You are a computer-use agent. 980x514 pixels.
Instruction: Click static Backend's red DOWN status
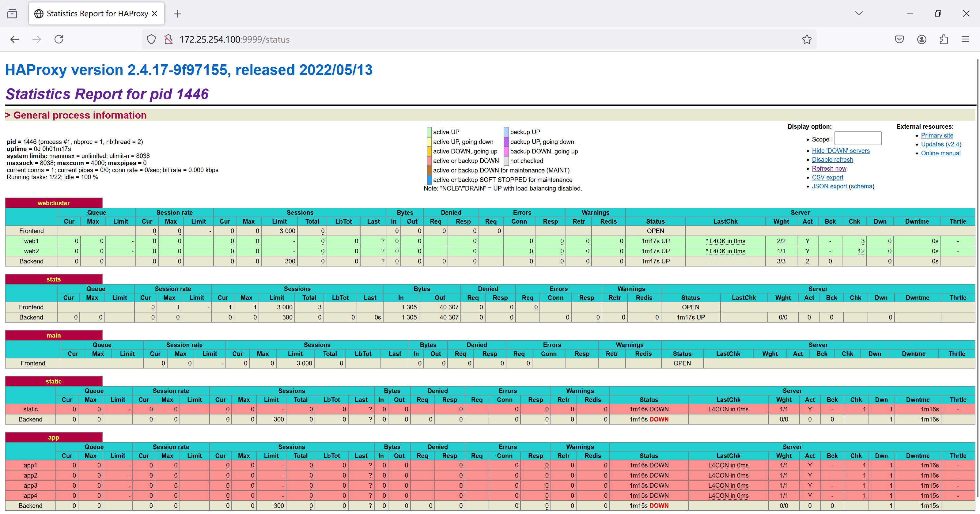(x=659, y=419)
